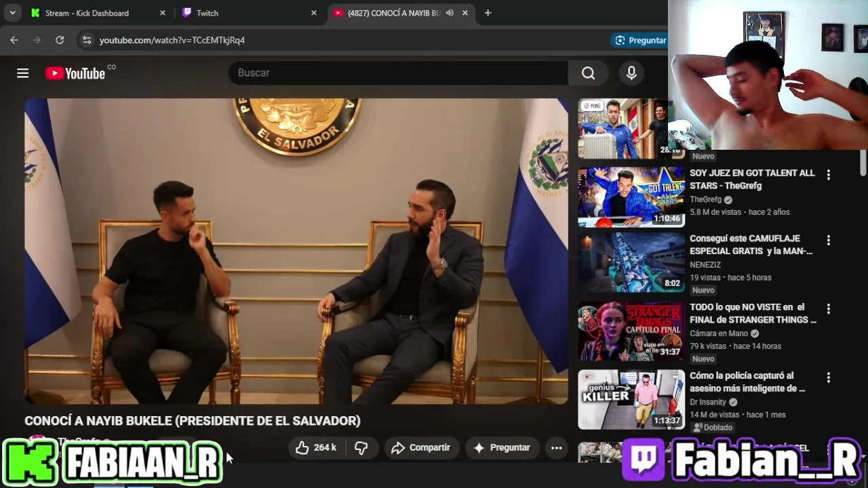The height and width of the screenshot is (488, 868).
Task: Click the Buscar search field
Action: point(398,73)
